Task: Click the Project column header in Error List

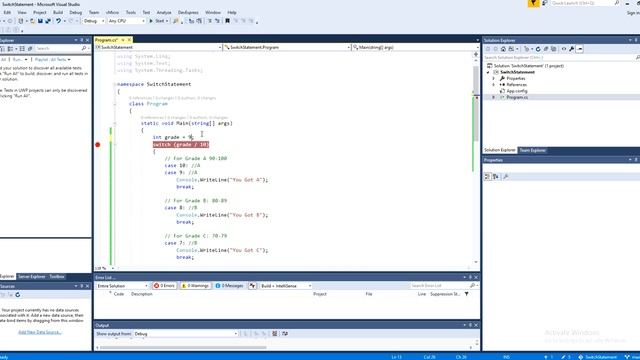Action: click(320, 294)
